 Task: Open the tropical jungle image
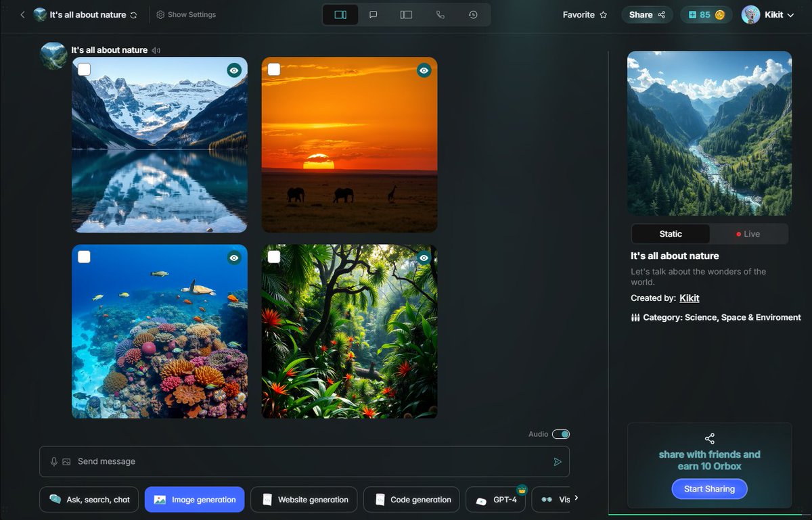click(349, 331)
